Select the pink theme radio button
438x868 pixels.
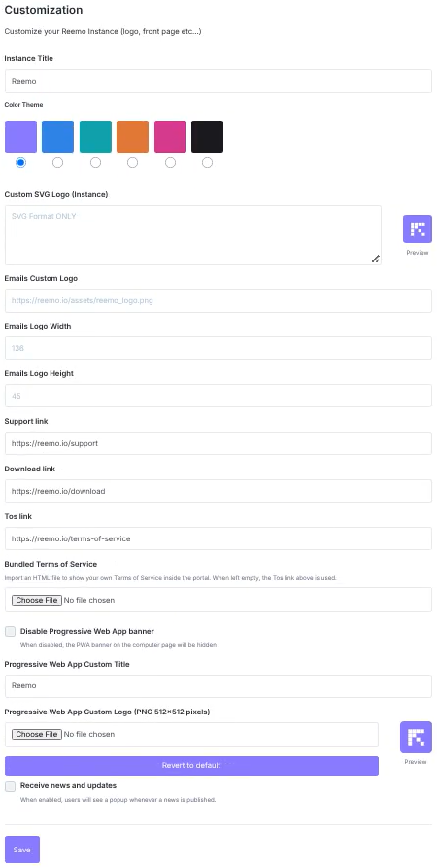point(170,162)
